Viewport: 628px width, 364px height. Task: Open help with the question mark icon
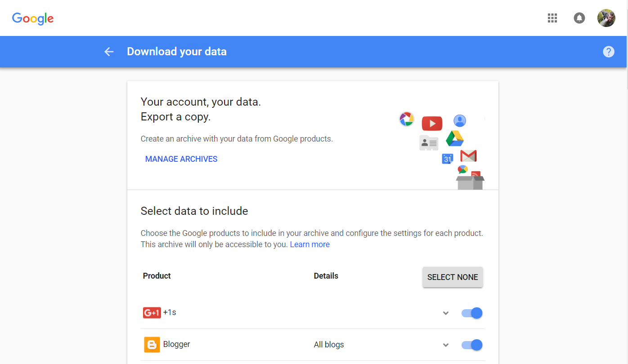click(608, 51)
